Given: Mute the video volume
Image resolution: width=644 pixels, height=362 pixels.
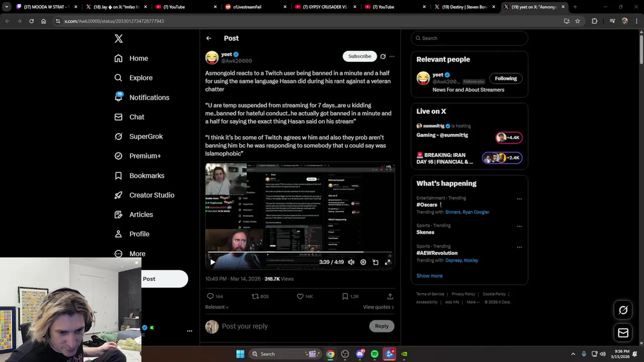Looking at the screenshot, I should click(x=351, y=262).
